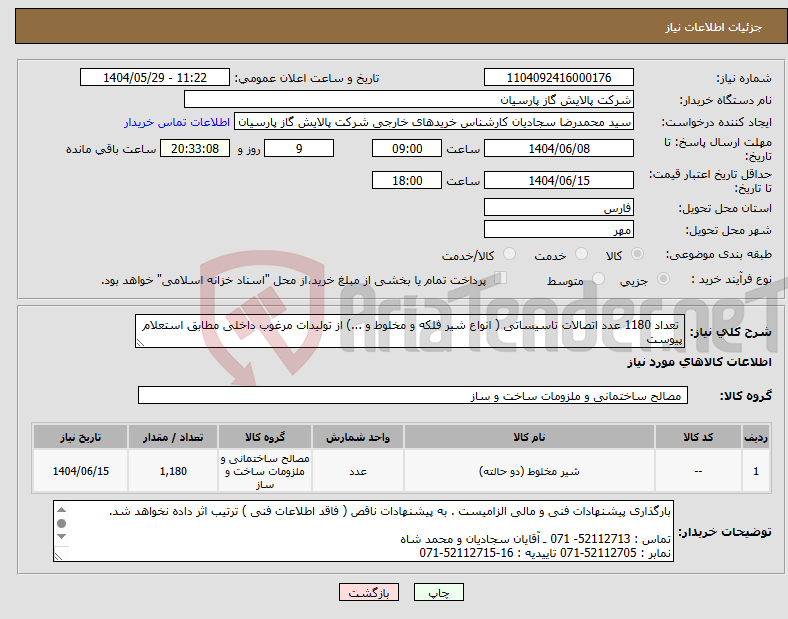Toggle Islamic treasury bonds payment checkbox
The image size is (788, 619).
click(x=501, y=277)
